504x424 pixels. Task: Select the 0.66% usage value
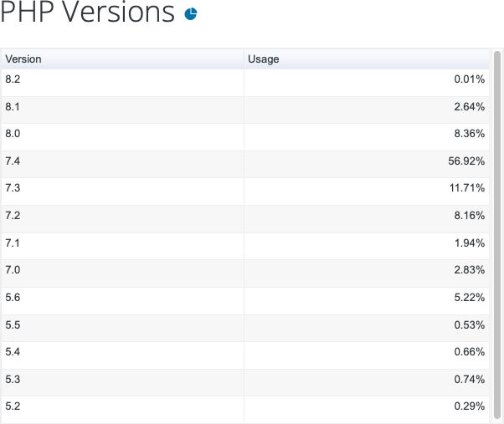coord(470,352)
